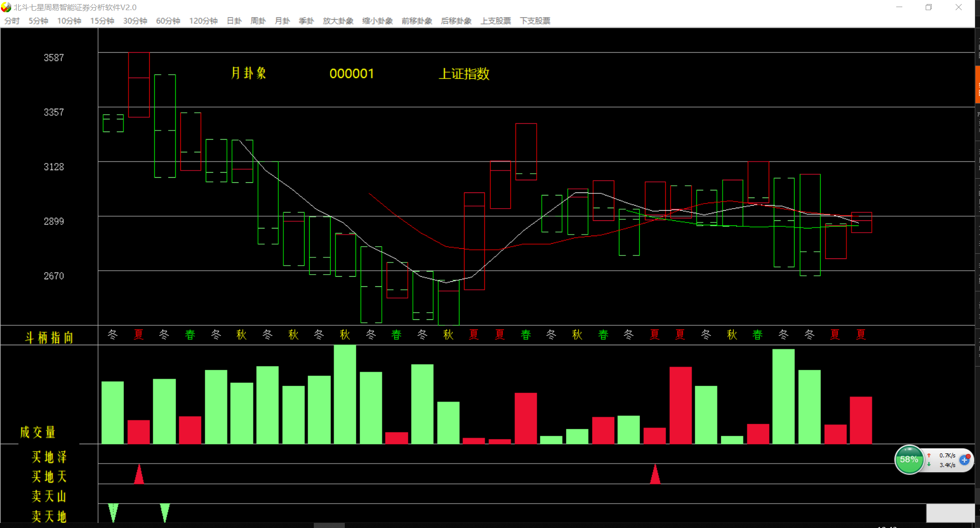Click the first red 买地天 triangle signal
This screenshot has width=980, height=528.
139,474
